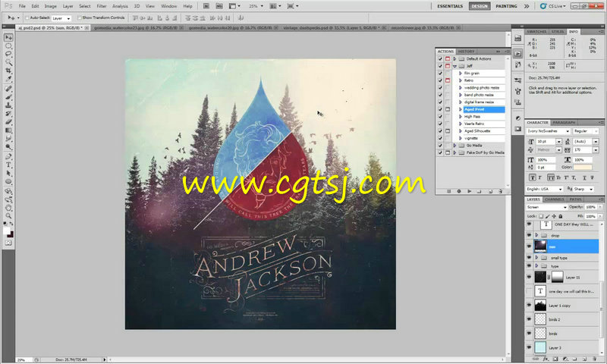Switch to the Channels tab
The image size is (607, 364).
click(555, 199)
